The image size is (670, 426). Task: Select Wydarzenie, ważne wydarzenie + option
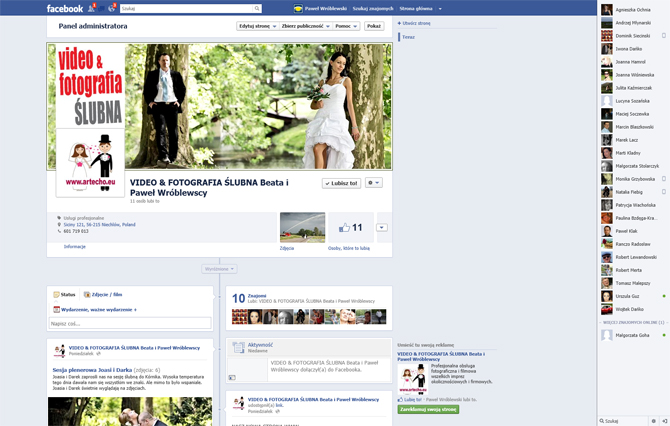[x=95, y=309]
